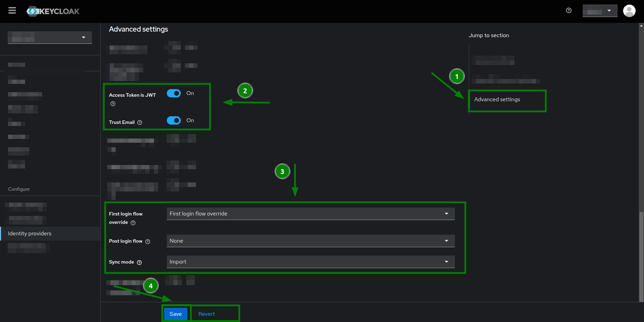Viewport: 644px width, 322px height.
Task: Open the hamburger navigation menu
Action: tap(12, 10)
